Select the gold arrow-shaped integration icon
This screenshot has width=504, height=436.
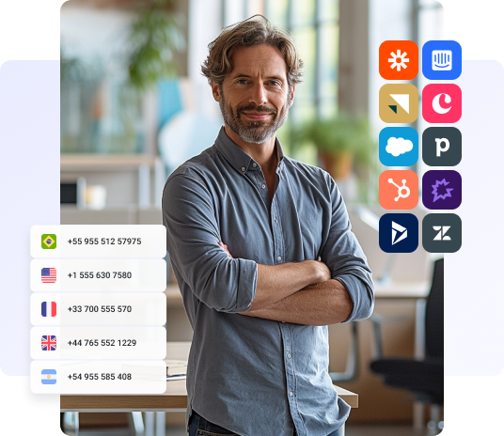pyautogui.click(x=399, y=103)
